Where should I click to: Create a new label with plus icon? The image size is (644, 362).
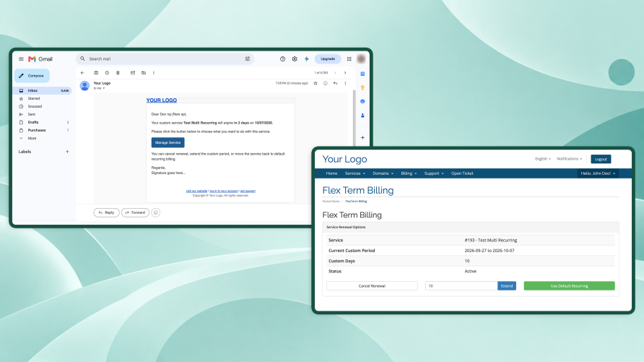click(67, 152)
